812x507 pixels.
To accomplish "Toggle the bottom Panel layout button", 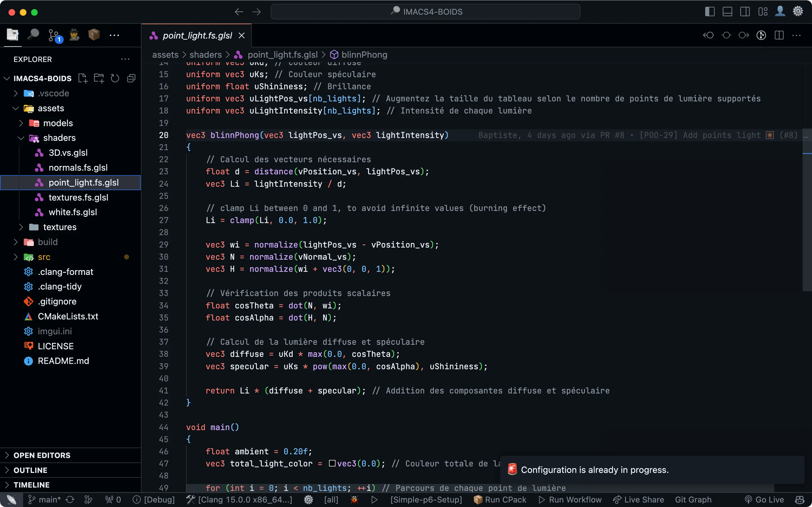I will [x=727, y=12].
